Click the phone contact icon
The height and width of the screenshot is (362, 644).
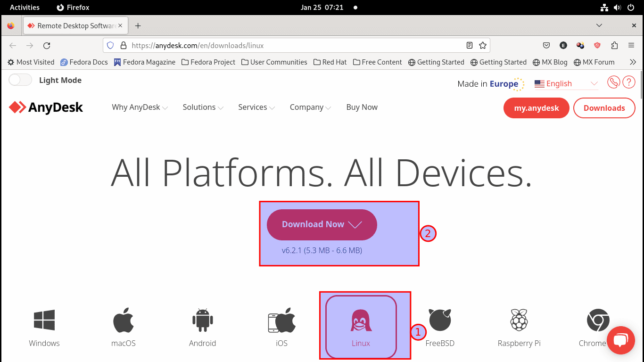(x=613, y=82)
